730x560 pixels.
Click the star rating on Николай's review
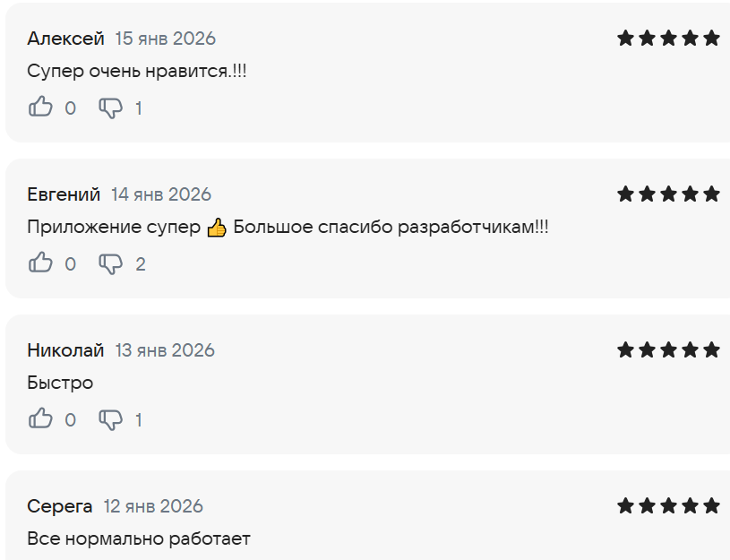pyautogui.click(x=668, y=350)
